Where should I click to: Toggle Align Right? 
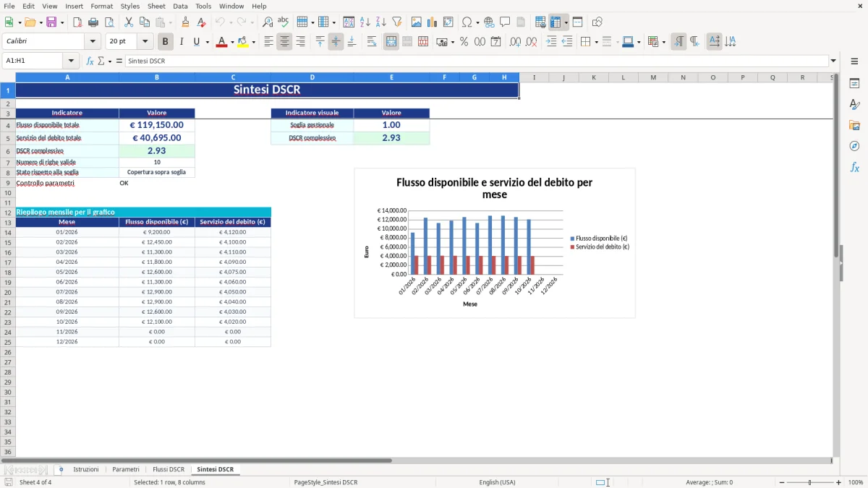[301, 42]
